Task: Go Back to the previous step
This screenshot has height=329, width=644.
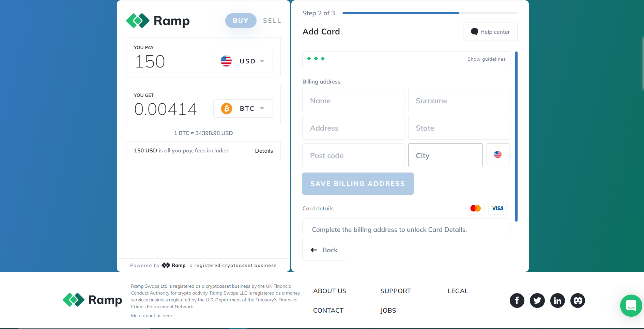Action: tap(324, 250)
